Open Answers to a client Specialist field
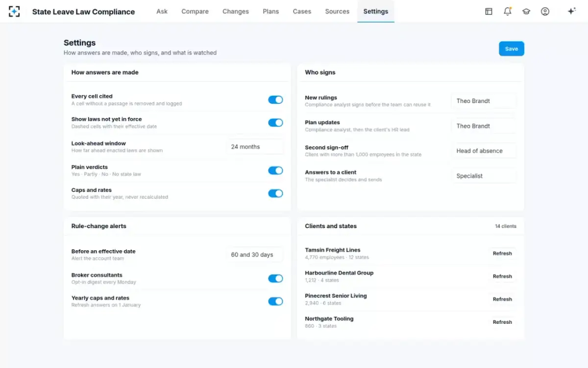 coord(484,176)
